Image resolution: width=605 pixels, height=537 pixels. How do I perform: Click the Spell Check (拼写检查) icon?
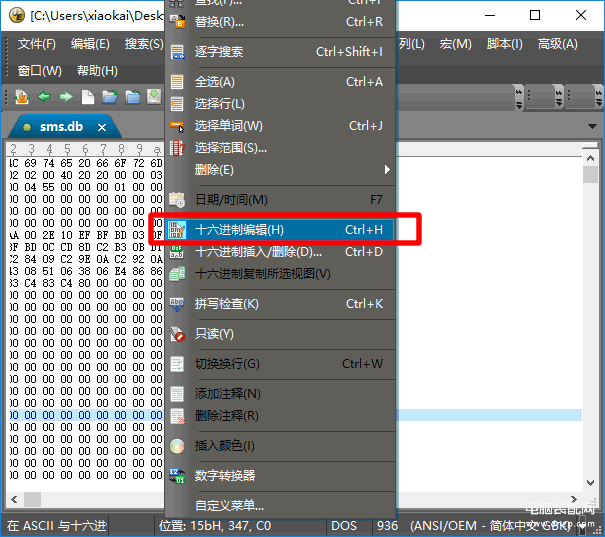pyautogui.click(x=177, y=304)
